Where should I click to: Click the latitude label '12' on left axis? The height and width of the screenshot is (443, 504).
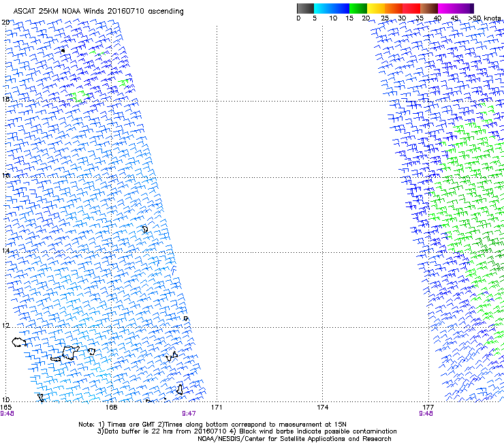pos(5,326)
